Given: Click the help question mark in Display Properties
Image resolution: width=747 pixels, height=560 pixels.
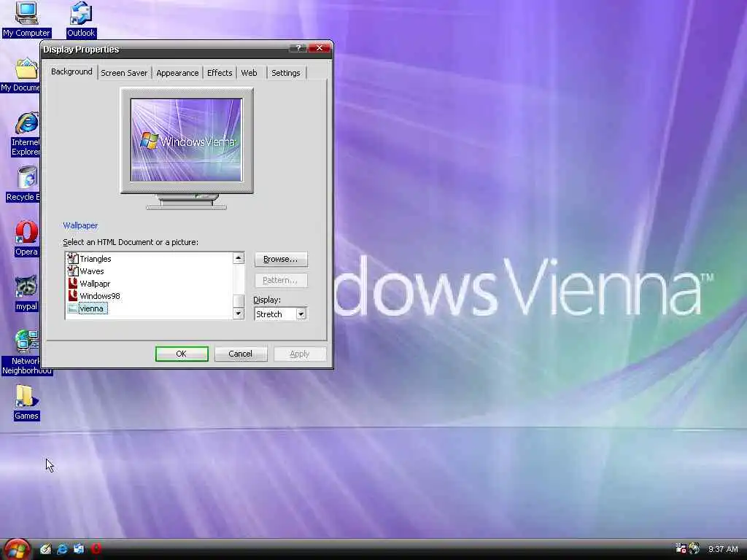Looking at the screenshot, I should (x=298, y=48).
